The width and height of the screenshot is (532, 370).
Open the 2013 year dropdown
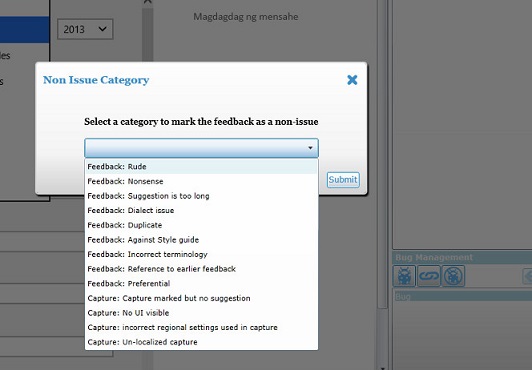pos(85,30)
